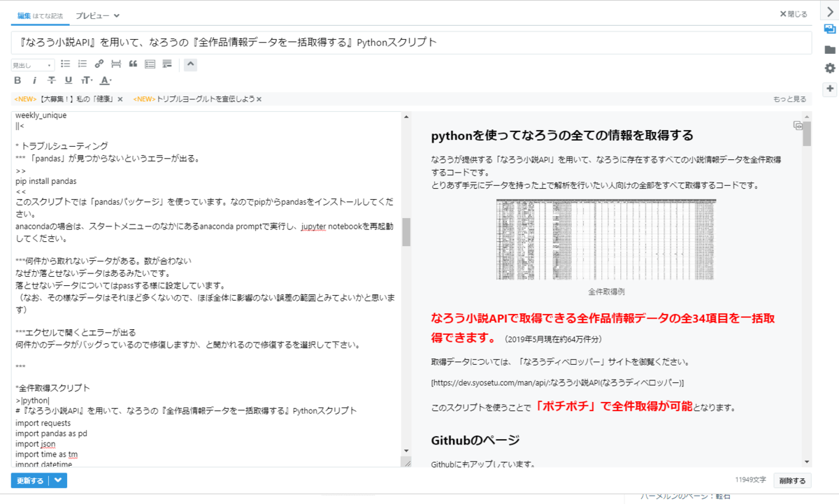This screenshot has width=839, height=504.
Task: Open the photo posting sidebar panel
Action: [x=829, y=29]
